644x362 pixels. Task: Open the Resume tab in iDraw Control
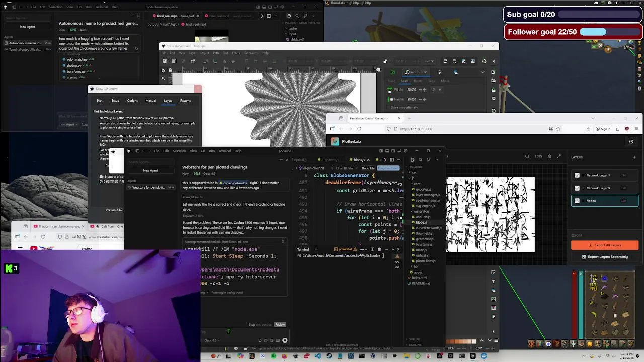pyautogui.click(x=185, y=101)
